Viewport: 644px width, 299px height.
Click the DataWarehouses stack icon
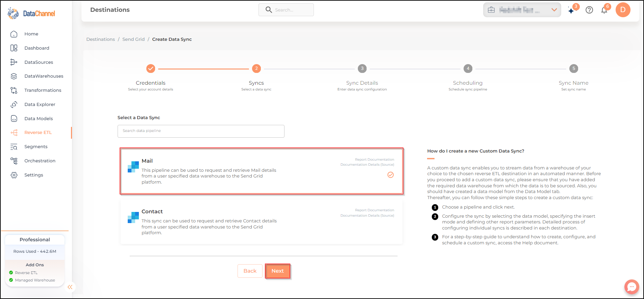click(14, 76)
